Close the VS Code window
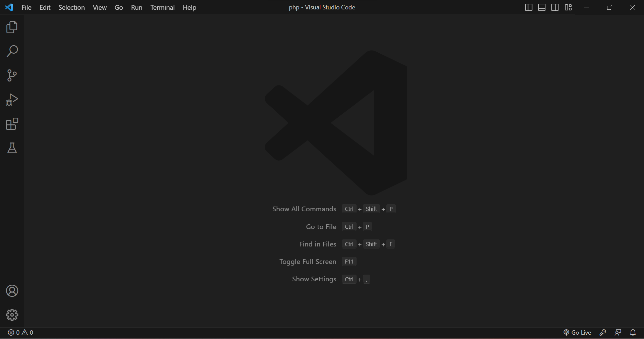 click(633, 7)
